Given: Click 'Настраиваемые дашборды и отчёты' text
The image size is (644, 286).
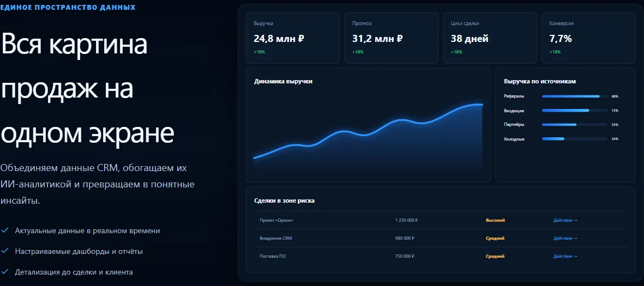Looking at the screenshot, I should (x=79, y=251).
